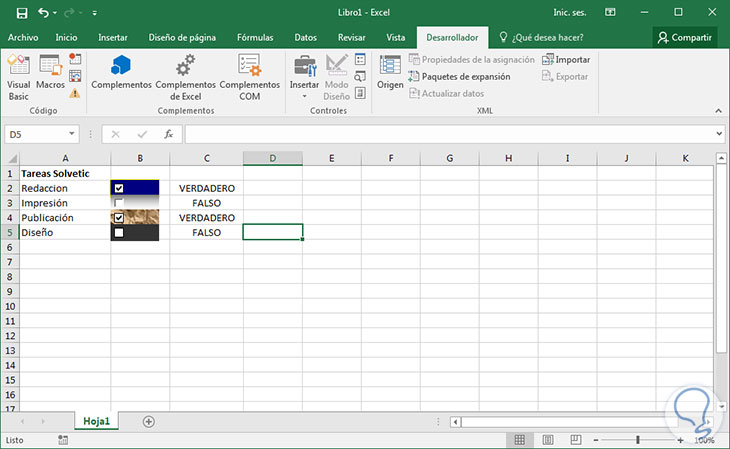Open the Complementos add-ins store
Screen dimensions: 730x449
[121, 72]
